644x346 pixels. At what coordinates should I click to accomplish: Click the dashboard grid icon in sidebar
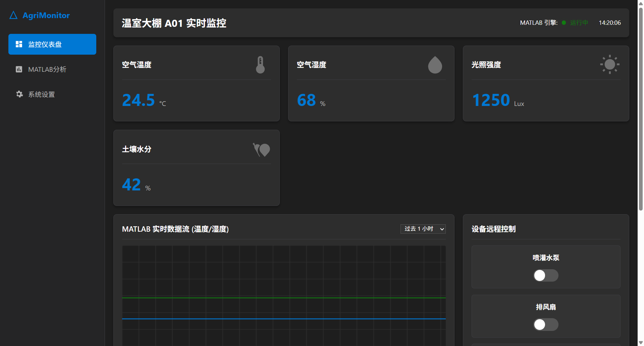pos(19,44)
